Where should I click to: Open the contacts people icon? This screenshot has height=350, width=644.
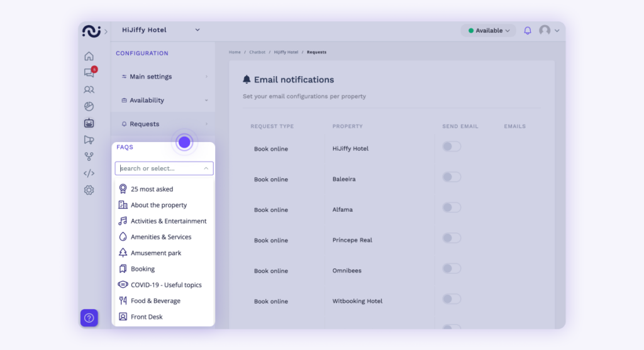pyautogui.click(x=89, y=89)
